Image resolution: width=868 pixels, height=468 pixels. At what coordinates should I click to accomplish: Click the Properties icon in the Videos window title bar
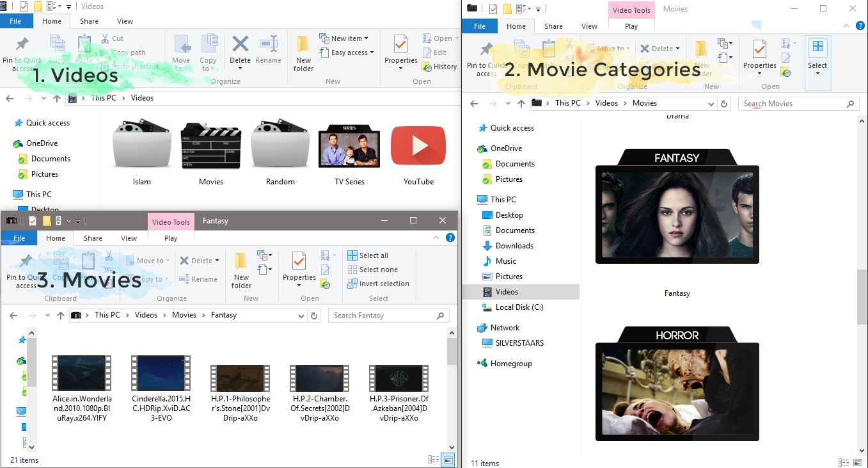pos(24,6)
